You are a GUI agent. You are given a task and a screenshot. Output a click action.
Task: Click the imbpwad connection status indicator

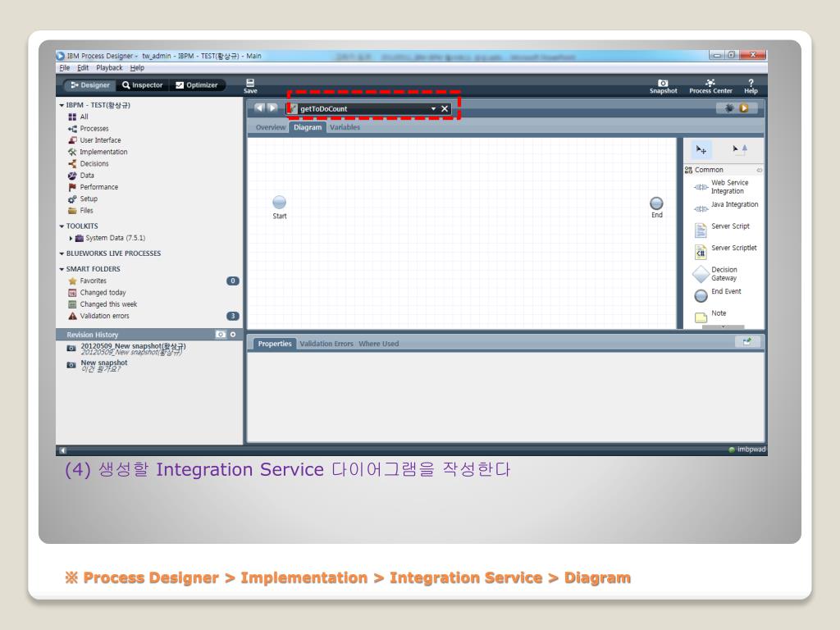747,450
